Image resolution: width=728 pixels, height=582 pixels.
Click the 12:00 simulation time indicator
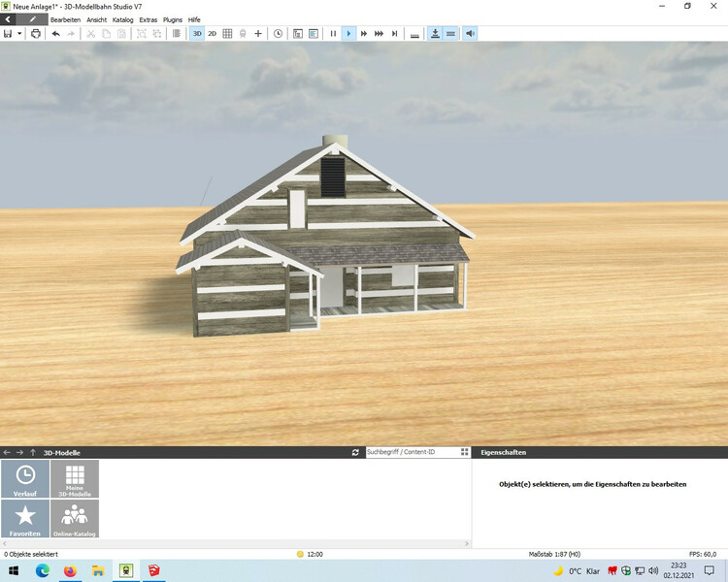pyautogui.click(x=310, y=554)
